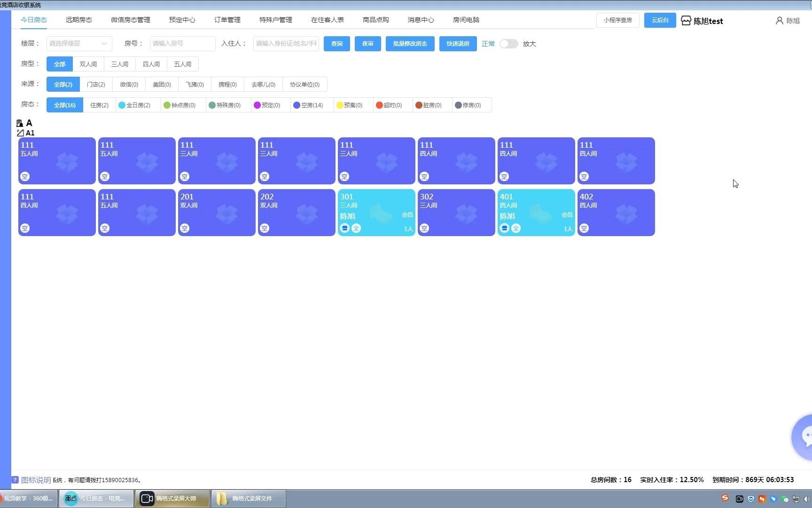
Task: Click the 空 vacant badge on room 202
Action: click(x=265, y=228)
